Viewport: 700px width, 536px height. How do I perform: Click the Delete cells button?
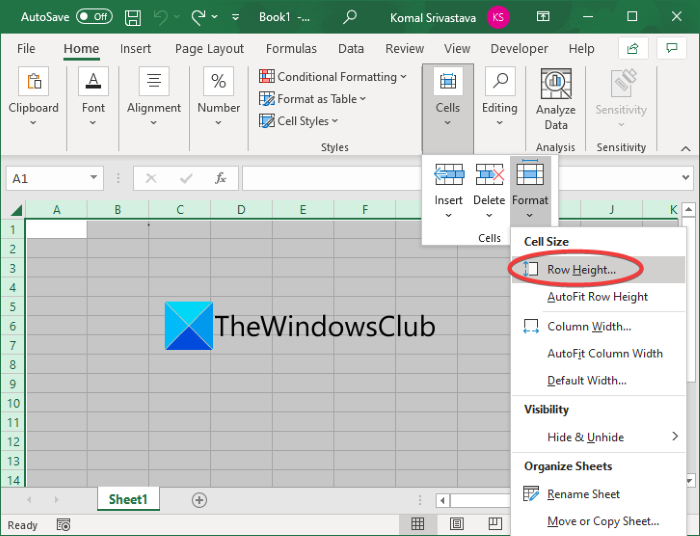point(489,191)
